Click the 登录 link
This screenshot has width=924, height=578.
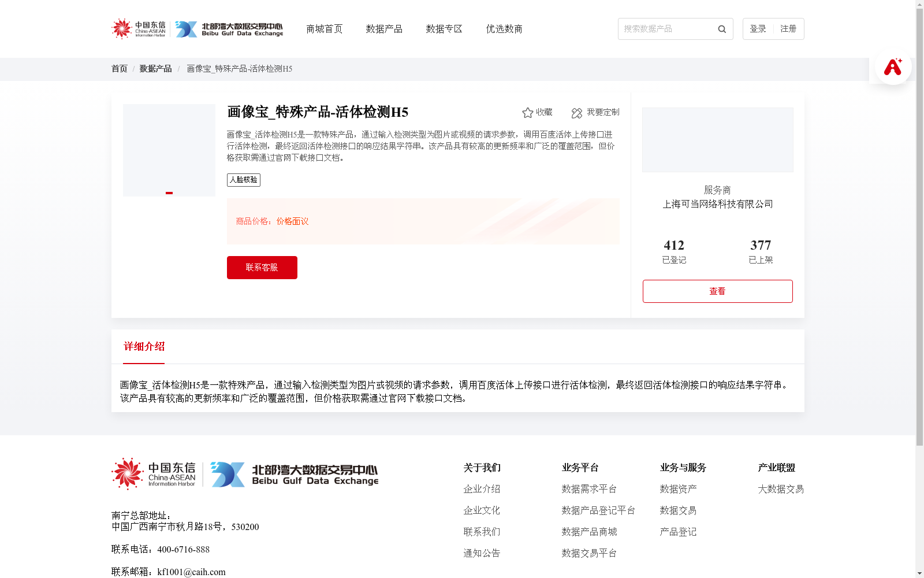coord(758,29)
